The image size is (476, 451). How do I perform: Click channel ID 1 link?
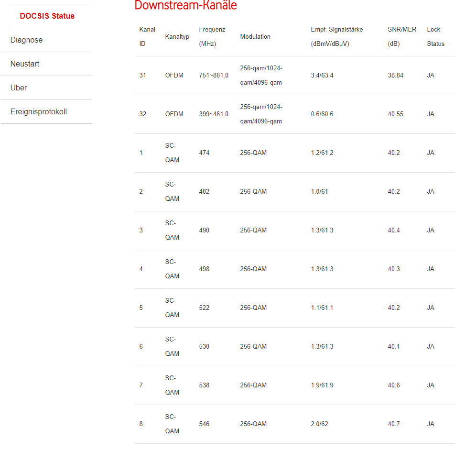[x=141, y=153]
